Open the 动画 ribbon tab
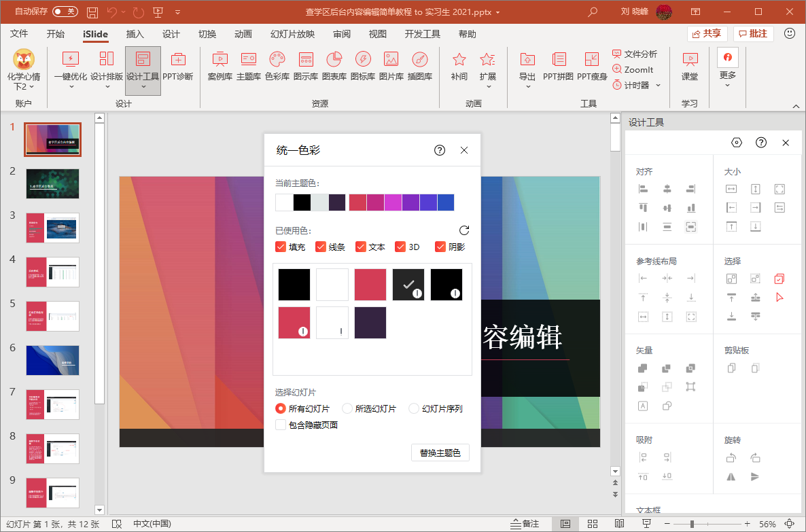Screen dimensions: 806x532 (x=243, y=34)
